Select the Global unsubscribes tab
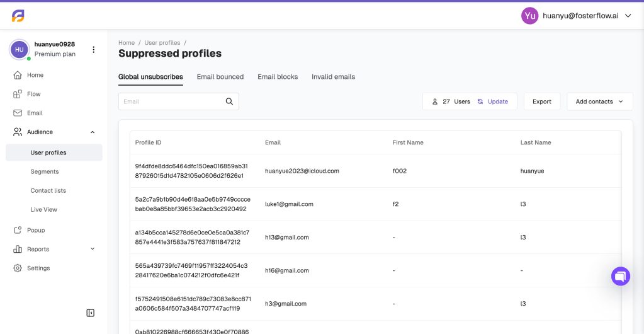Image resolution: width=644 pixels, height=334 pixels. (150, 77)
